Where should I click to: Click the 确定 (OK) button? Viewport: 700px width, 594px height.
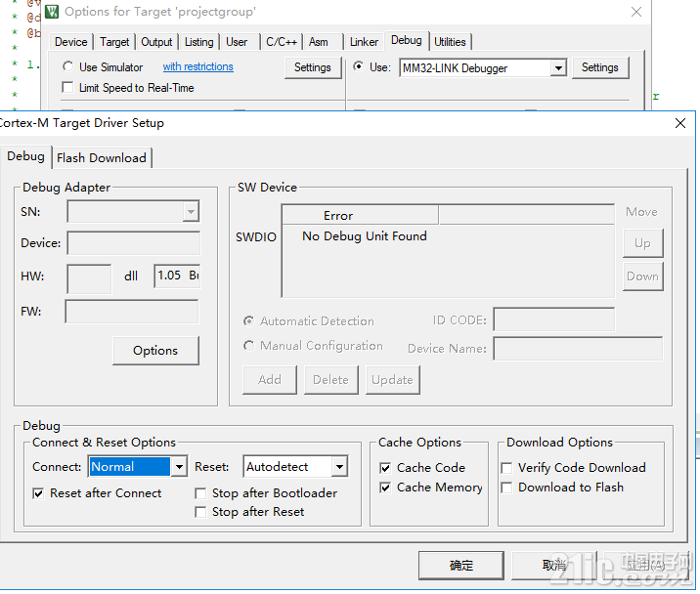(x=461, y=566)
